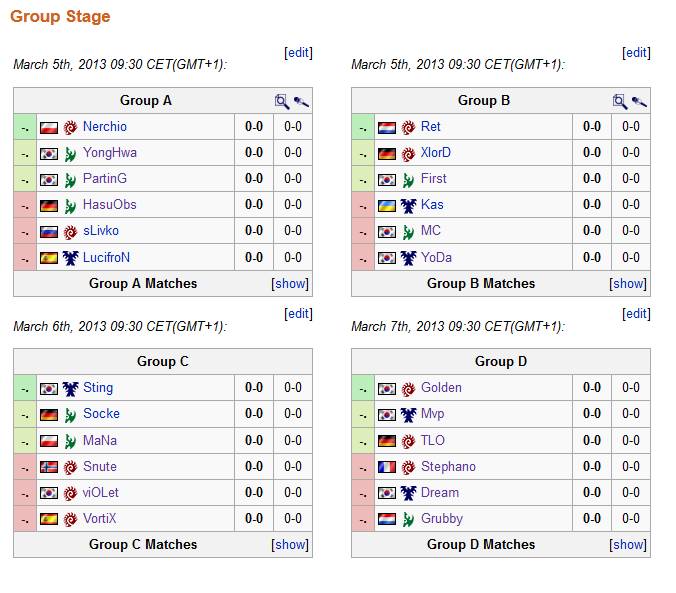Click the green rank cell beside Sting

coord(25,388)
